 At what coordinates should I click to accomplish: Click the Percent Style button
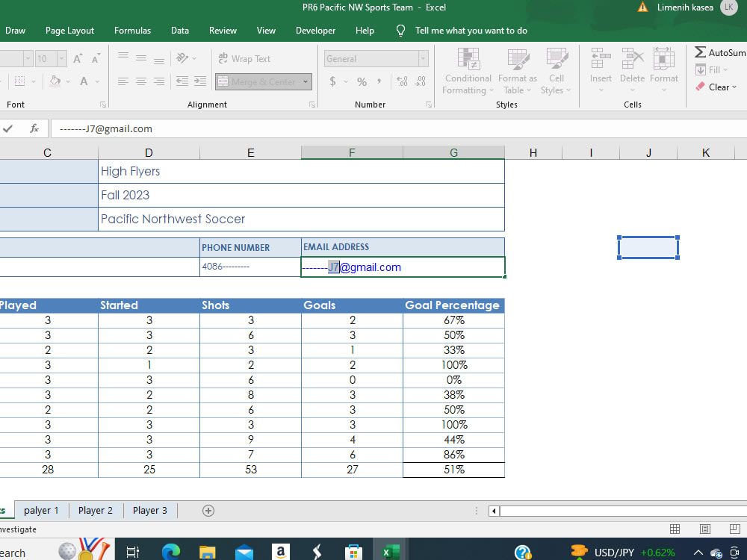pos(362,82)
